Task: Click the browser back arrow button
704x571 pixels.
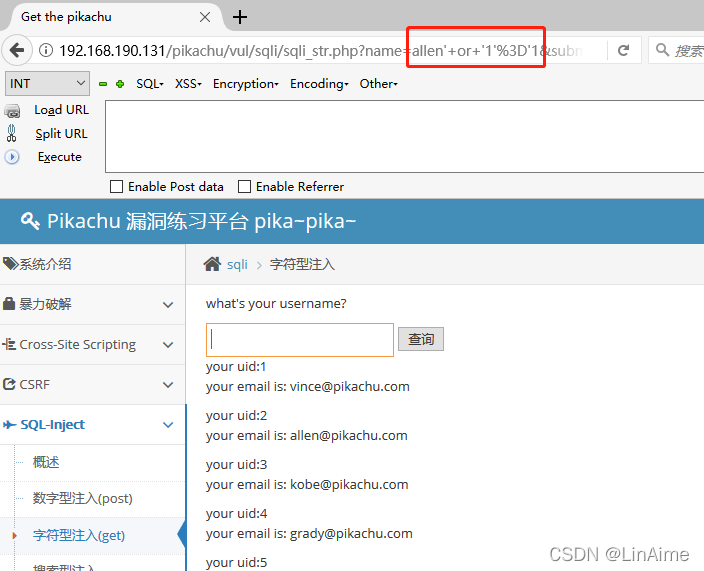Action: tap(17, 50)
